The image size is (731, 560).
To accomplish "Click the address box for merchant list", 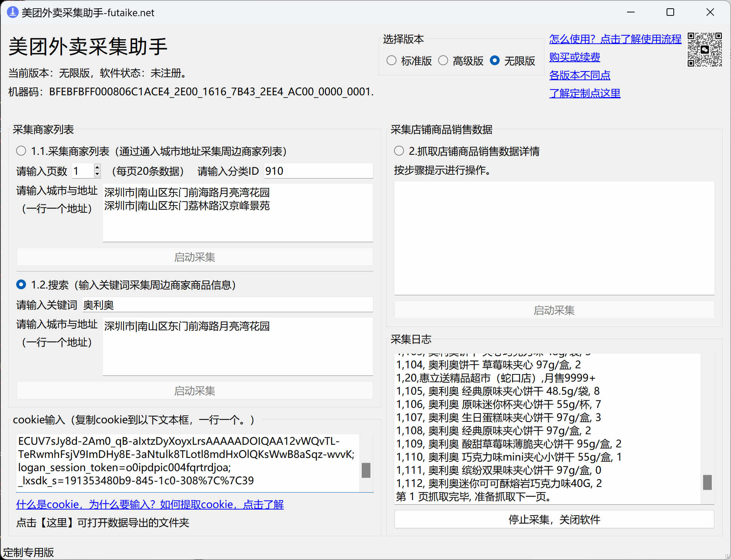I will 238,213.
